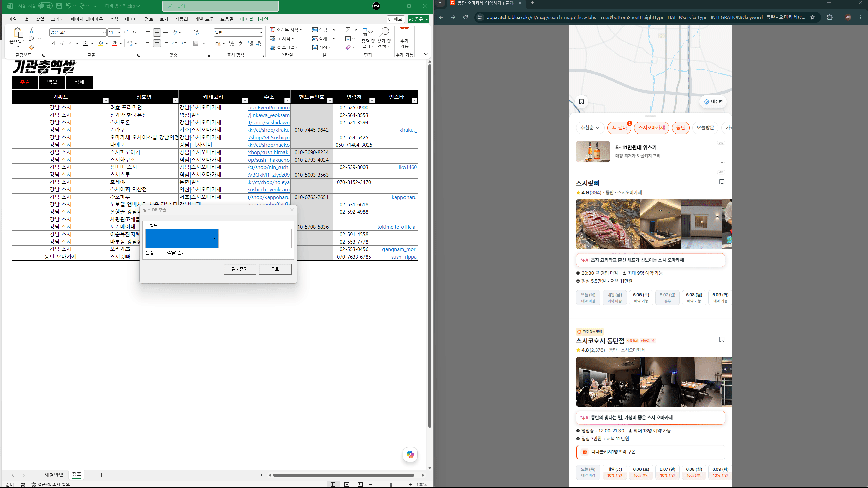This screenshot has height=488, width=868.
Task: Click the Clear eraser icon in editing group
Action: (348, 47)
